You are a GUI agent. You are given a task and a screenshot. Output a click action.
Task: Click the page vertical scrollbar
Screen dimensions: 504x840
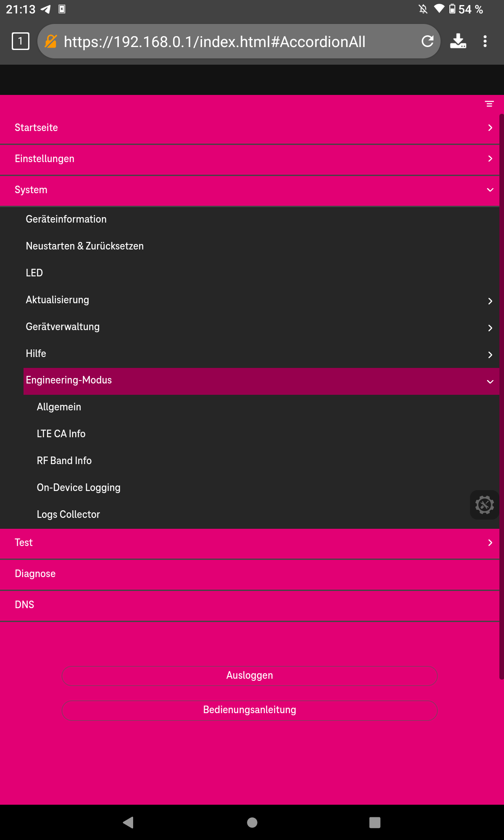[x=501, y=396]
